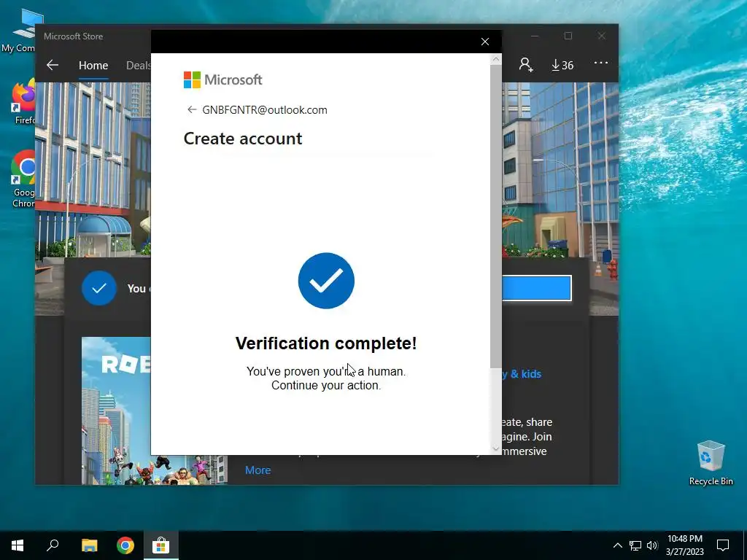Close the Create account dialog
747x560 pixels.
coord(485,42)
